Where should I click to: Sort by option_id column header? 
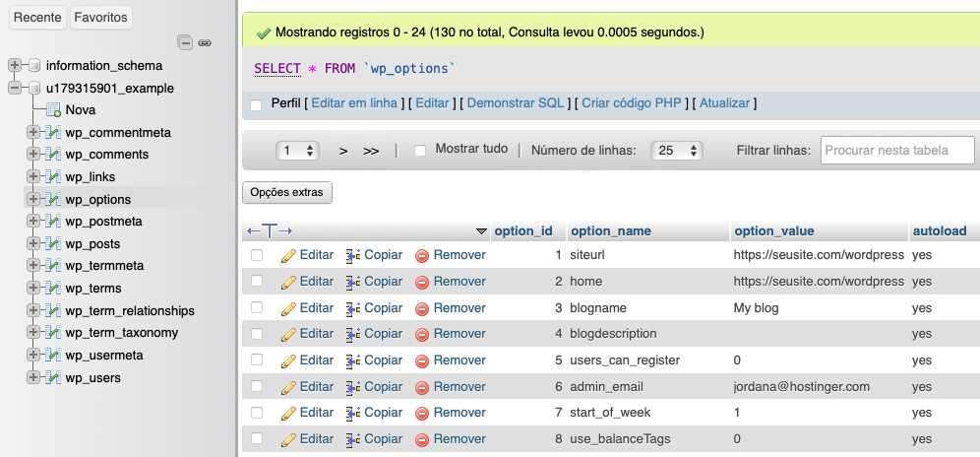pyautogui.click(x=523, y=231)
